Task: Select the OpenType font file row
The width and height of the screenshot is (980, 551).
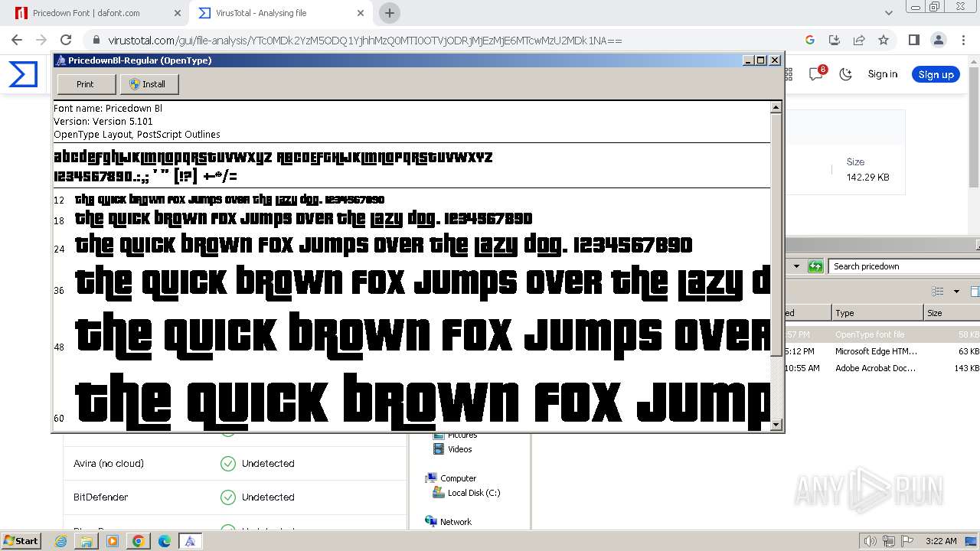Action: 883,334
